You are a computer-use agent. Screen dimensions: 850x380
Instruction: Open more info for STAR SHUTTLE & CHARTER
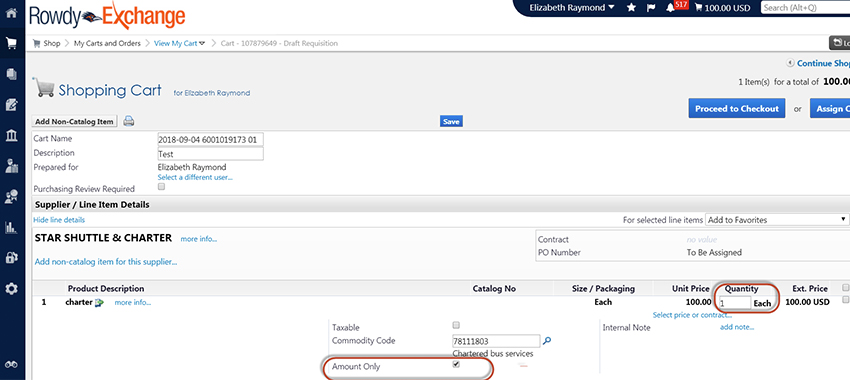[199, 239]
